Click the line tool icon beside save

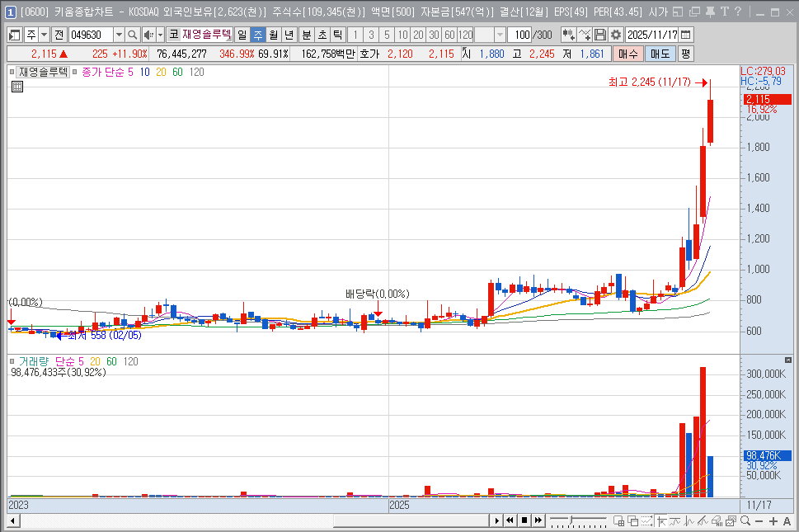pyautogui.click(x=585, y=35)
